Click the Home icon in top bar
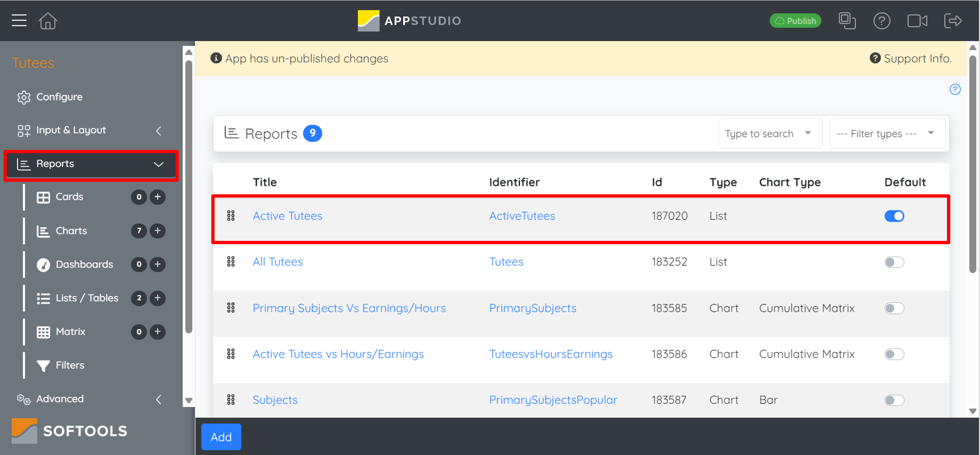The width and height of the screenshot is (980, 455). 48,20
